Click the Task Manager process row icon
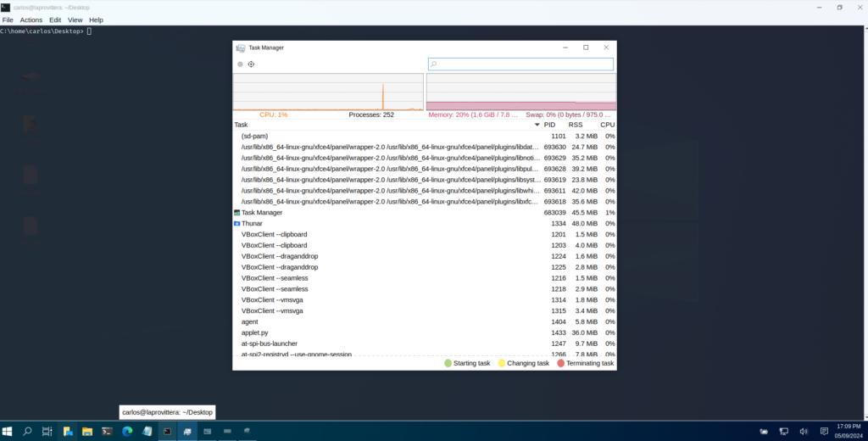 237,212
